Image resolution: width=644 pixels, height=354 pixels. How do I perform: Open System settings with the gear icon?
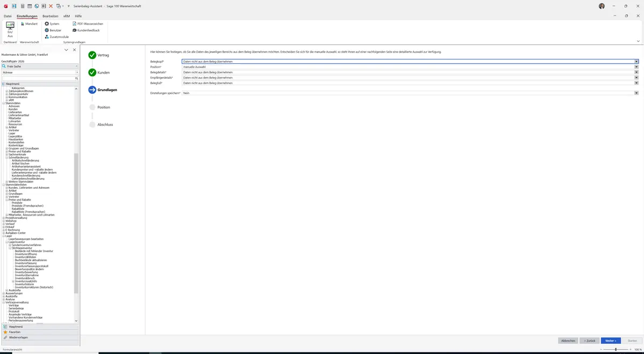pyautogui.click(x=52, y=24)
